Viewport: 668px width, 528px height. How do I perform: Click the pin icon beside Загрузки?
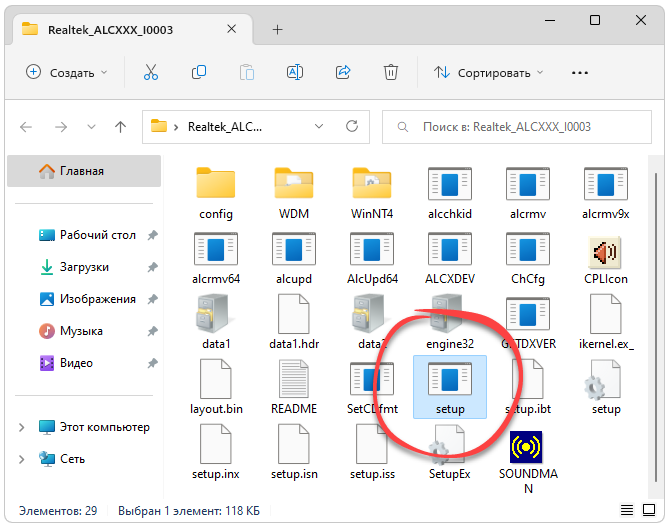[153, 267]
